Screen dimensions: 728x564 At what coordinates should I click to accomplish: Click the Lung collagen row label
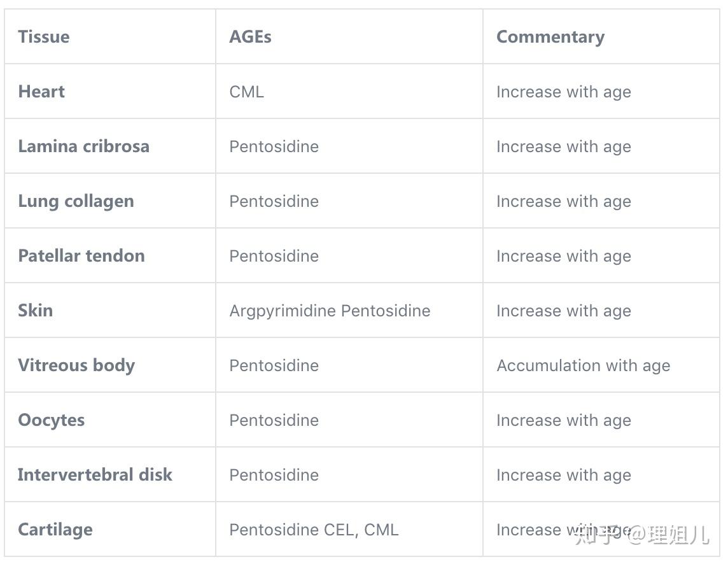pos(76,201)
